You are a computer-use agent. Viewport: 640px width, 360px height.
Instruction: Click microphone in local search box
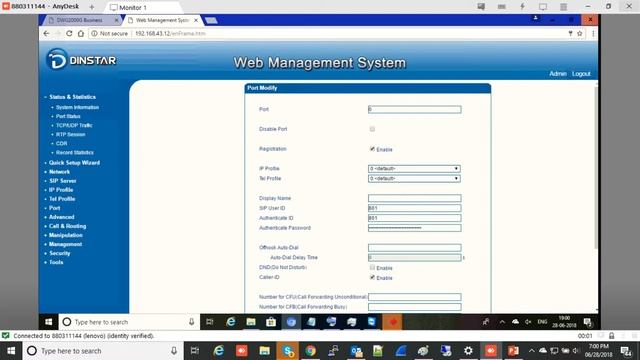[x=174, y=351]
